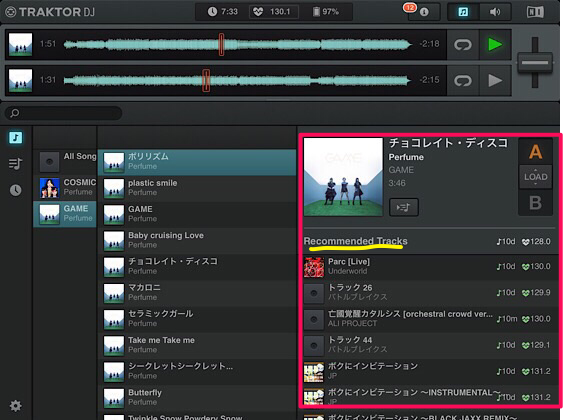This screenshot has width=563, height=420.
Task: Open the notifications info icon with badge 12
Action: [x=424, y=12]
